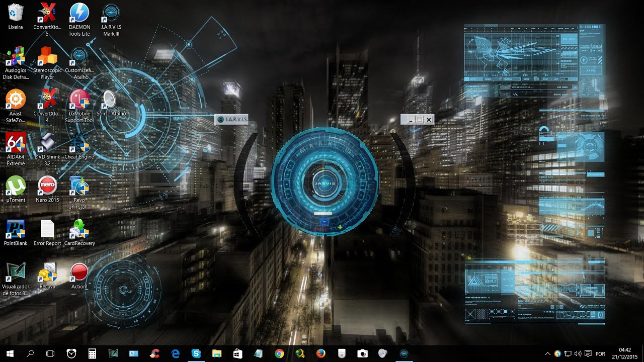
Task: Open the Lixeira recycle bin icon
Action: (16, 17)
